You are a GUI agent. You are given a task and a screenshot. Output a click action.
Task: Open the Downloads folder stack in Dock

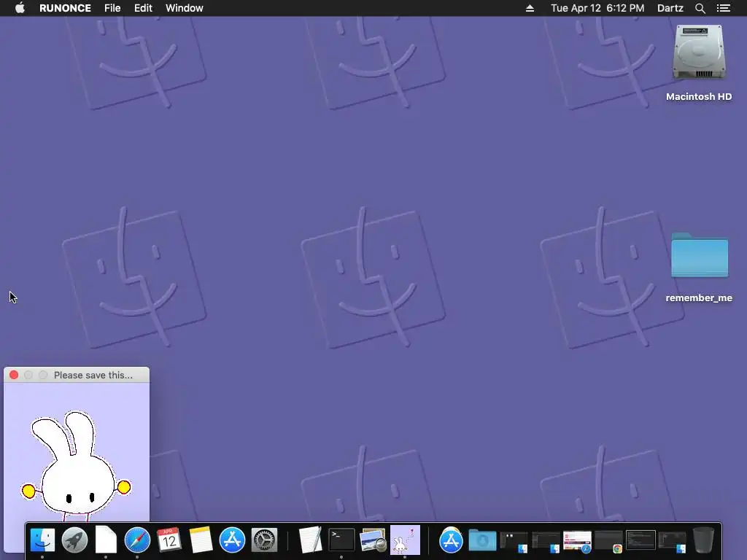(482, 540)
